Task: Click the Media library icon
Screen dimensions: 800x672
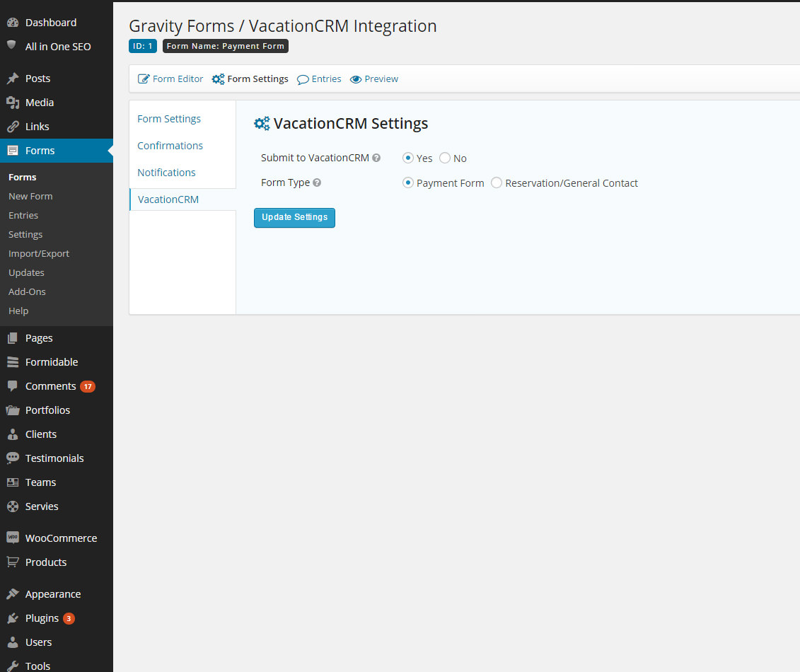Action: (13, 103)
